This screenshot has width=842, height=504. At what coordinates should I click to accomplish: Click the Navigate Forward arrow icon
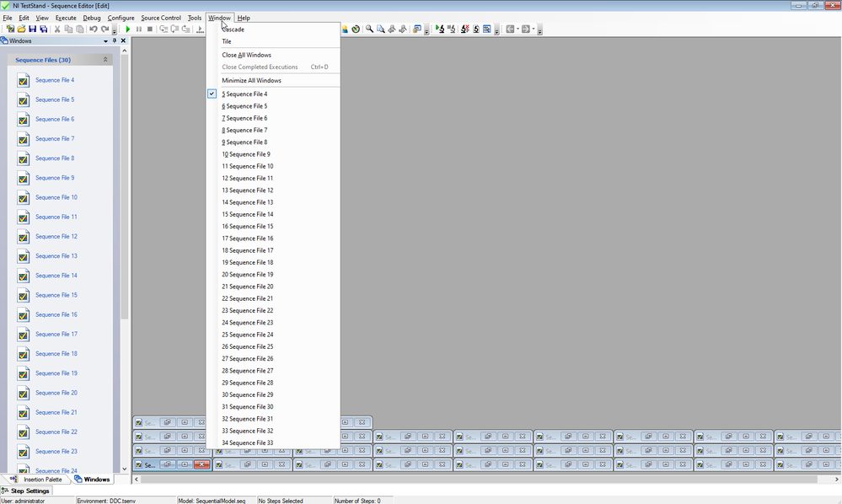pyautogui.click(x=526, y=29)
